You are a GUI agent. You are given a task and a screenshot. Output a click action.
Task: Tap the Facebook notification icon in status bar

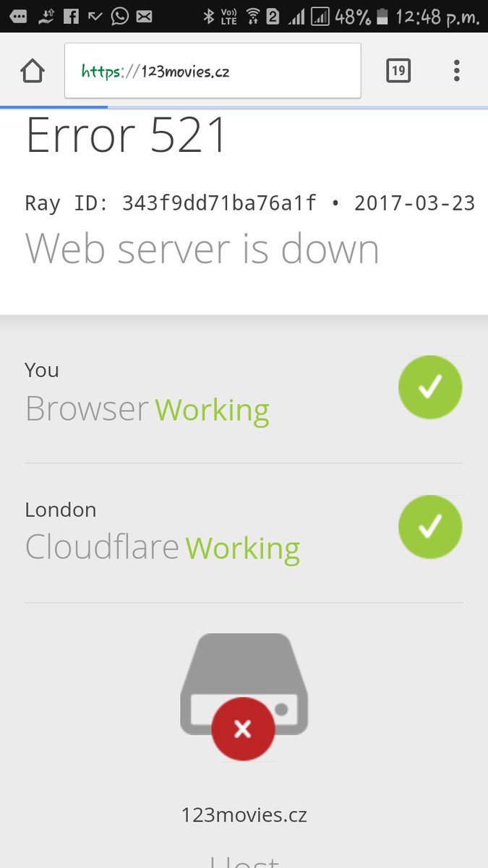[x=71, y=16]
